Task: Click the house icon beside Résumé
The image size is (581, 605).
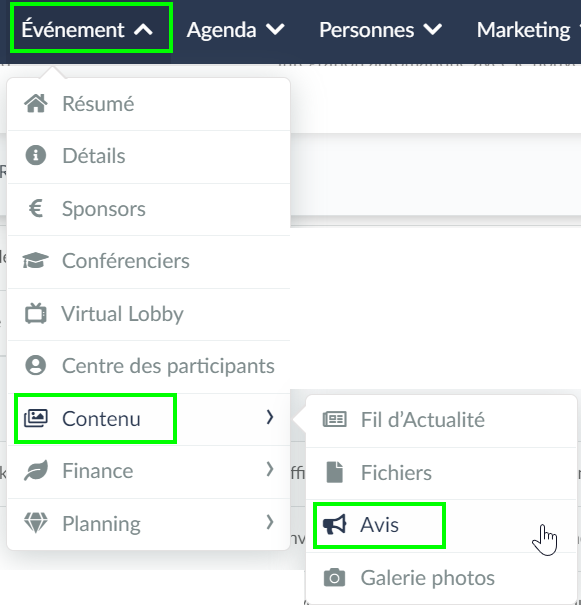Action: click(36, 103)
